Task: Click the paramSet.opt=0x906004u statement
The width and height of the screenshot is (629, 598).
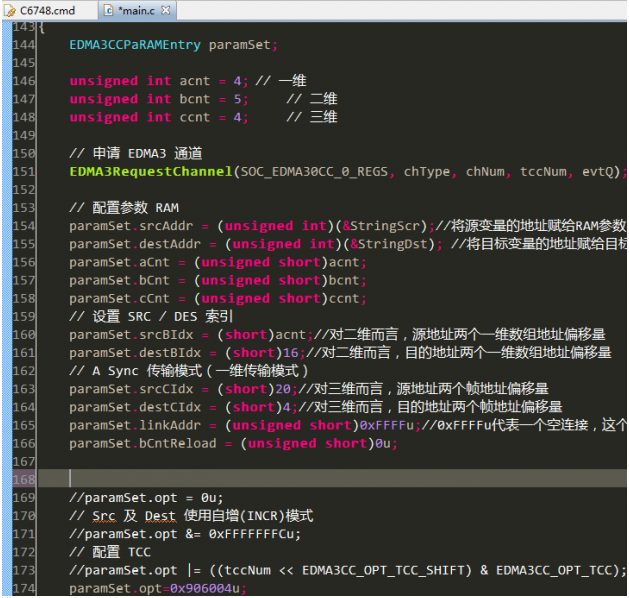Action: pyautogui.click(x=158, y=588)
